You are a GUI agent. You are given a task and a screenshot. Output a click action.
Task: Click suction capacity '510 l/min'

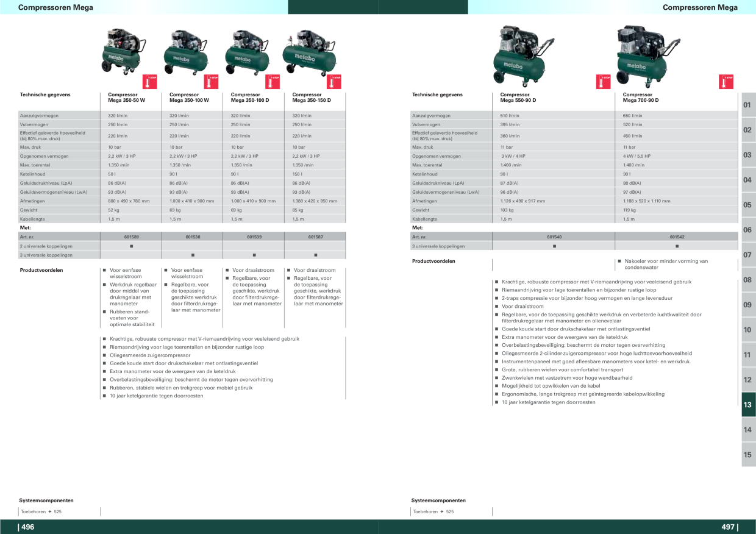click(510, 116)
